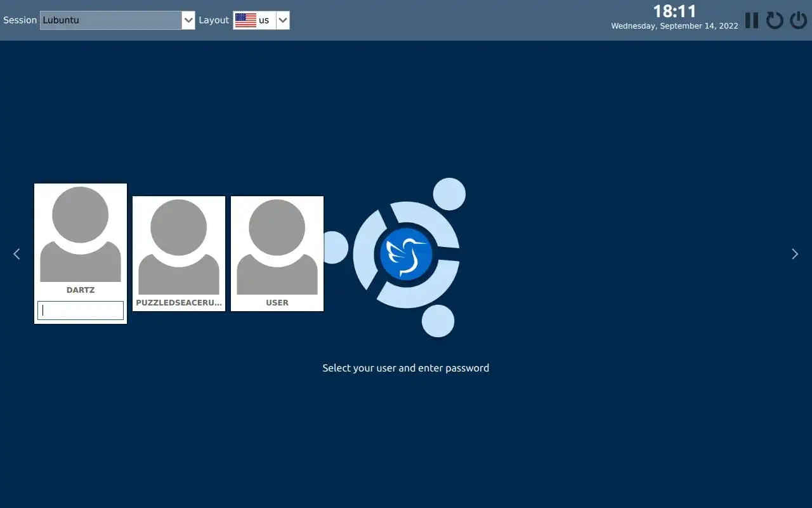
Task: Open the Session dropdown arrow
Action: point(188,20)
